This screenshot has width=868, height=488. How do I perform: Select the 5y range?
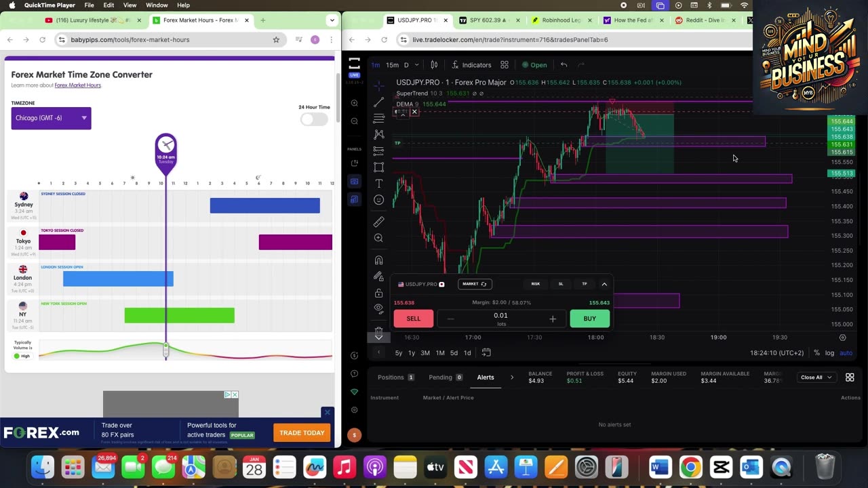399,353
